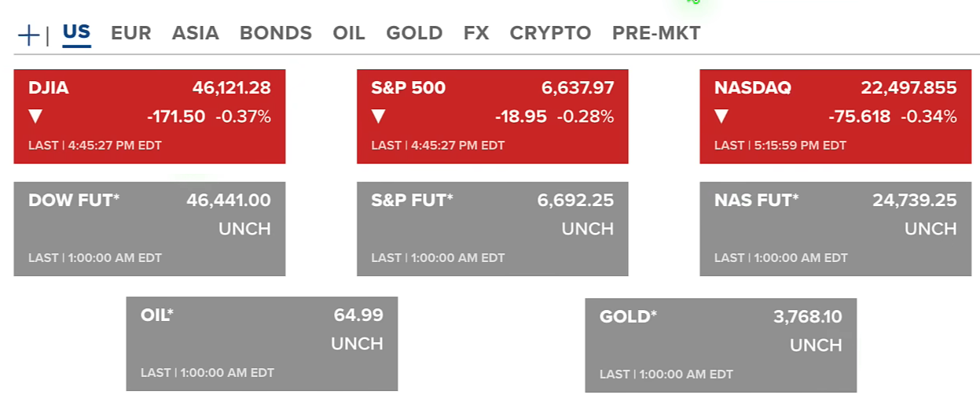Click the NASDAQ down arrow icon
The height and width of the screenshot is (402, 980).
tap(721, 117)
